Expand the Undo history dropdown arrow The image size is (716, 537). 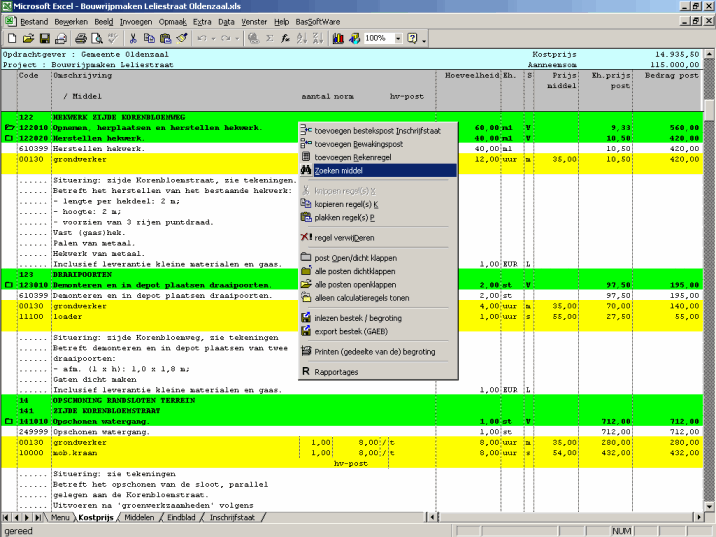click(214, 38)
